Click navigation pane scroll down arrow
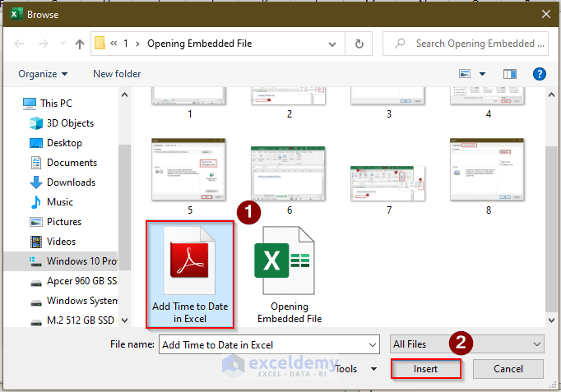Image resolution: width=561 pixels, height=392 pixels. click(x=124, y=321)
